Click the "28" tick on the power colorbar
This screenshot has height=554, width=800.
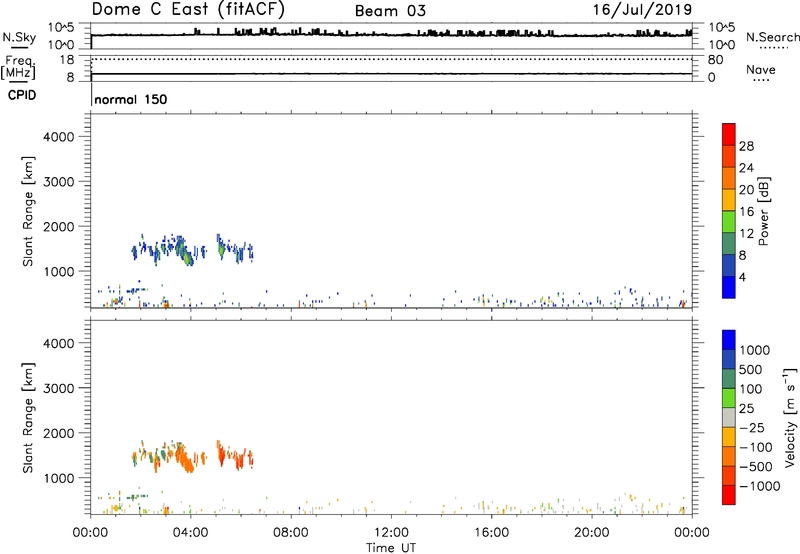[746, 146]
